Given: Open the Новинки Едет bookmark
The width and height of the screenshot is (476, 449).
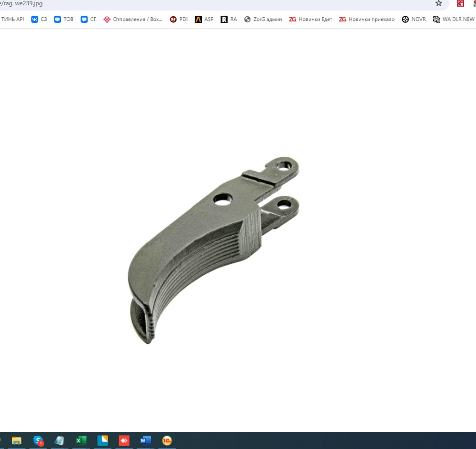Looking at the screenshot, I should tap(310, 19).
